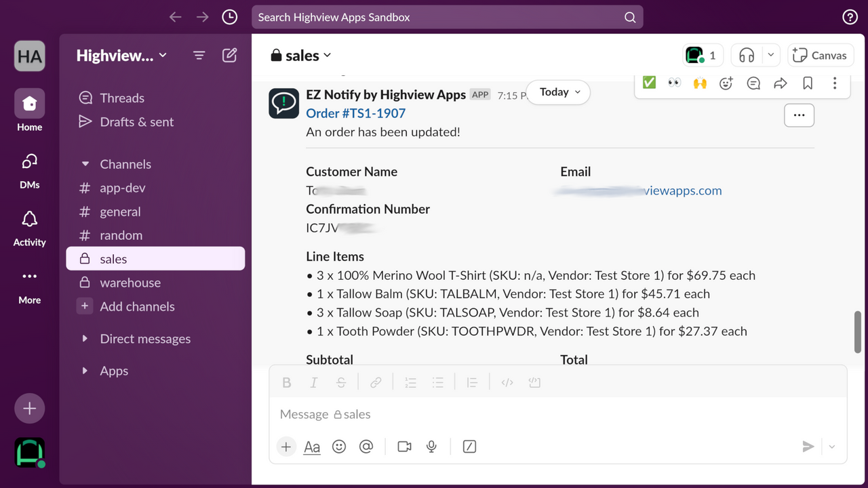This screenshot has width=868, height=488.
Task: Toggle inline code formatting
Action: [x=507, y=383]
